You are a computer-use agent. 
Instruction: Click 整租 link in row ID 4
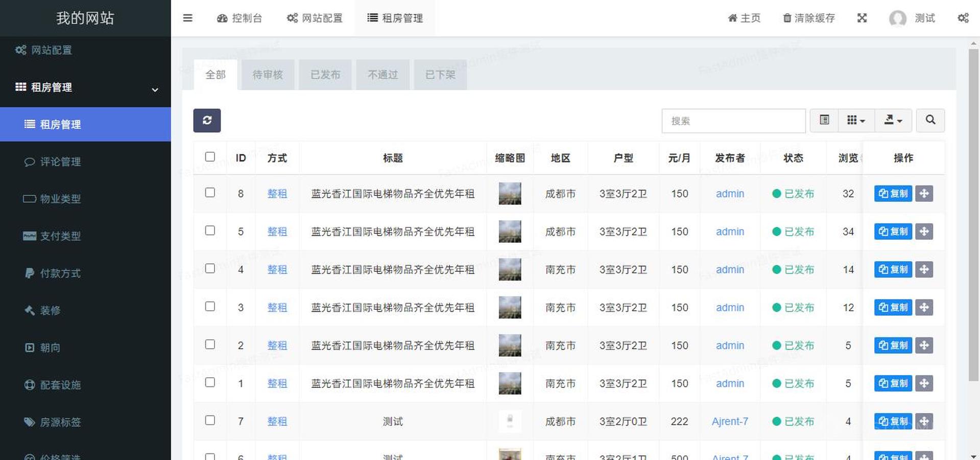(x=277, y=269)
